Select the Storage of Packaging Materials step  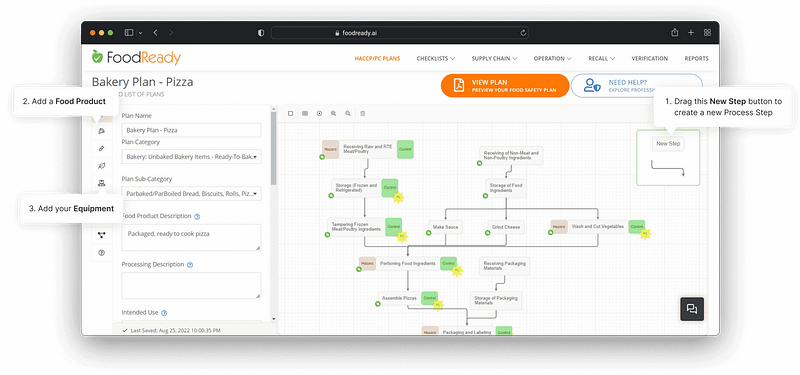click(x=496, y=301)
